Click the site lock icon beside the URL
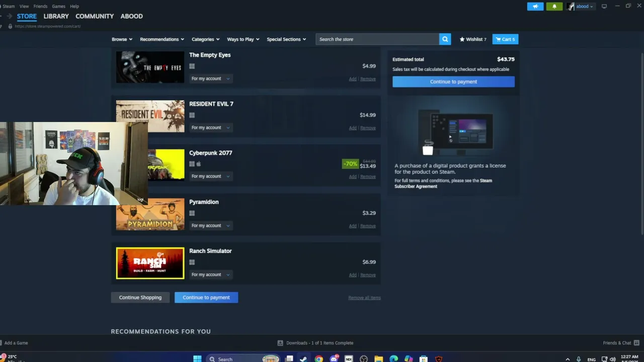The width and height of the screenshot is (644, 362). tap(10, 26)
